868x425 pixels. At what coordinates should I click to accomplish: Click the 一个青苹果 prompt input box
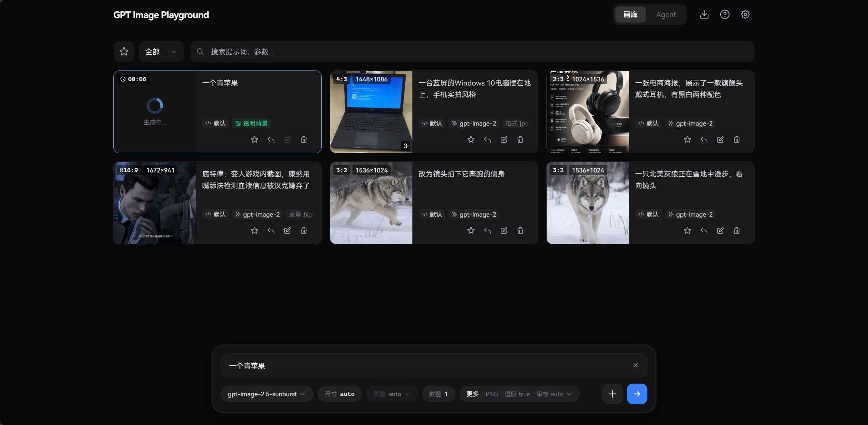tap(434, 365)
